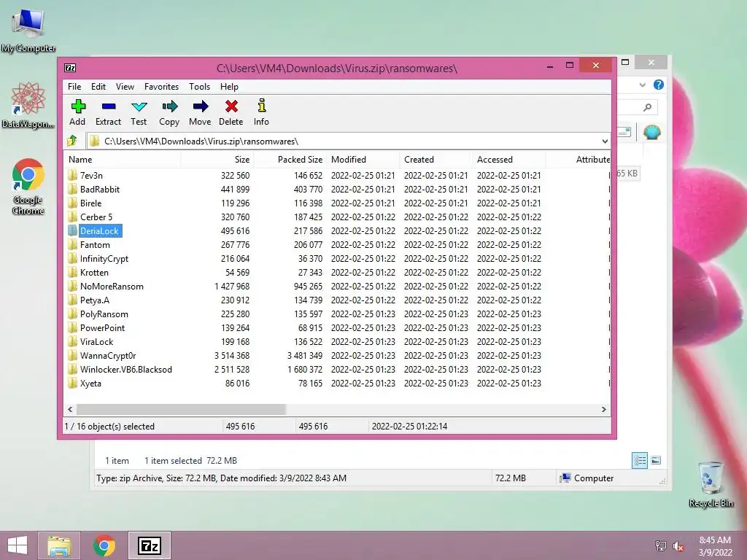747x560 pixels.
Task: Select the Winlocker.VB6.Blacksod folder
Action: pyautogui.click(x=125, y=370)
